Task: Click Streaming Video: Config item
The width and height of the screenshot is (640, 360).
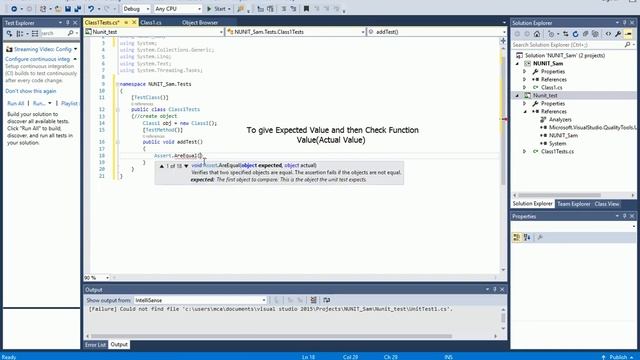Action: coord(43,49)
